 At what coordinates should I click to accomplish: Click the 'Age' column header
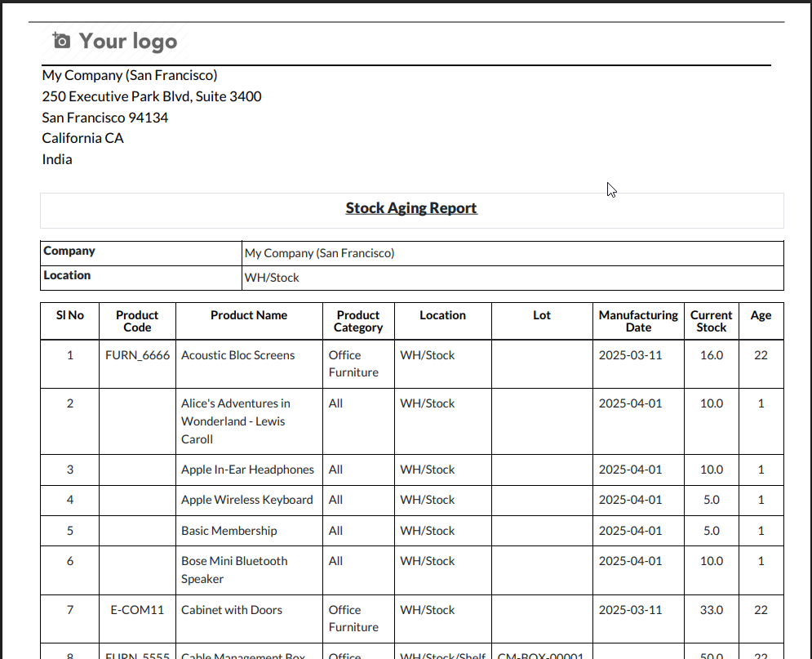pos(760,315)
